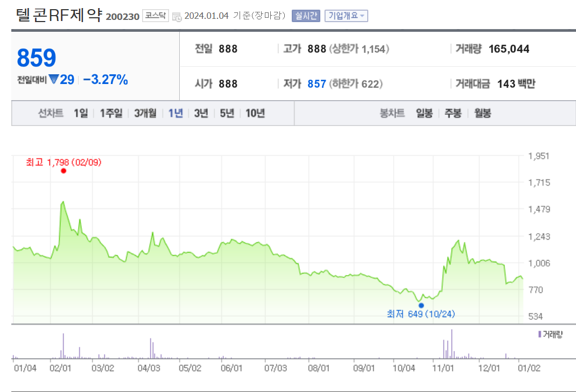Click the 선차트 label

51,113
